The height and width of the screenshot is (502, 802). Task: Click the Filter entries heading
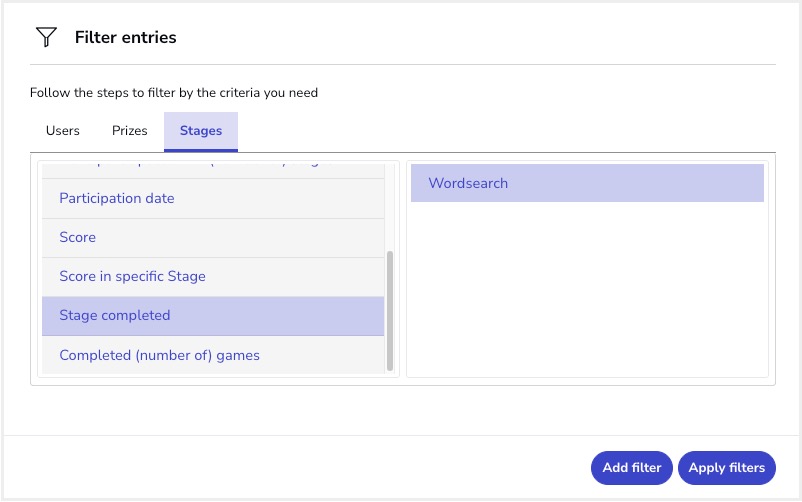(125, 38)
